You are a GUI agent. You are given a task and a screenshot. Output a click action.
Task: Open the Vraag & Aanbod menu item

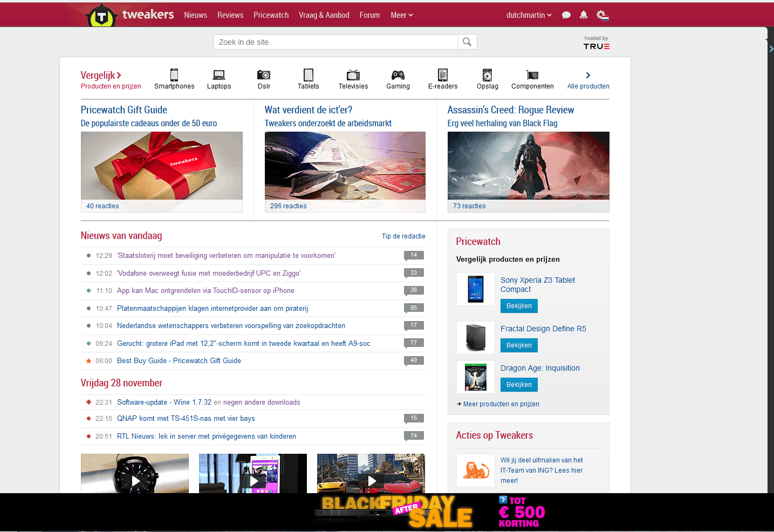[324, 15]
